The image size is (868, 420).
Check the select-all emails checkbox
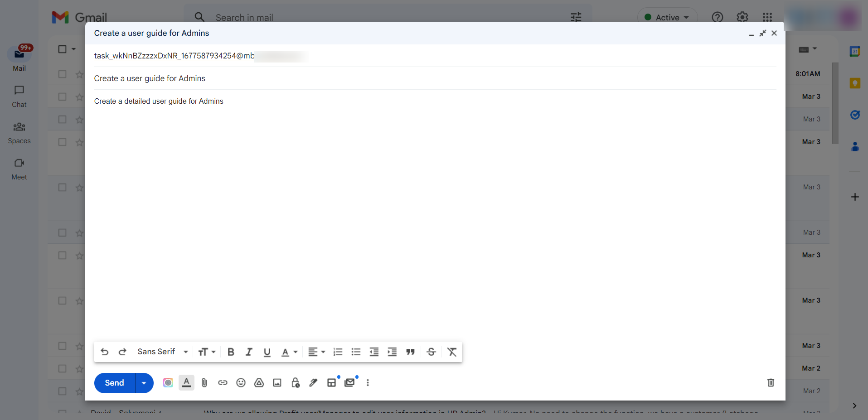pyautogui.click(x=62, y=49)
